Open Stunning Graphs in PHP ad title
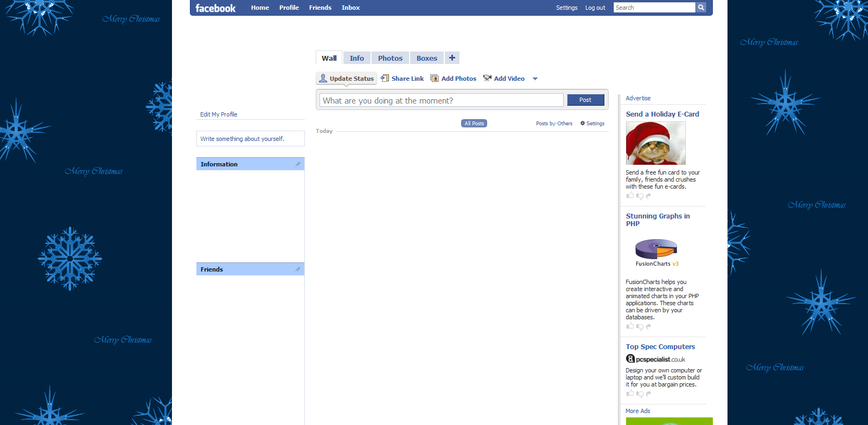Screen dimensions: 868x425 658,220
